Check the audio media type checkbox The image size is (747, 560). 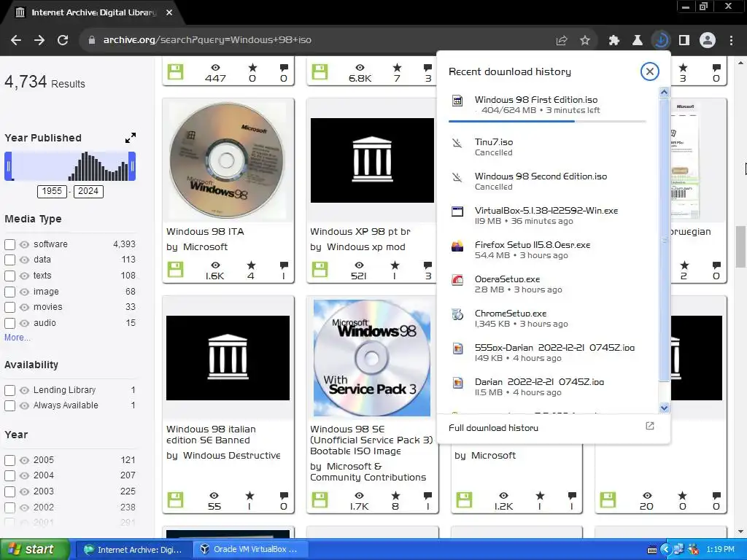click(10, 323)
